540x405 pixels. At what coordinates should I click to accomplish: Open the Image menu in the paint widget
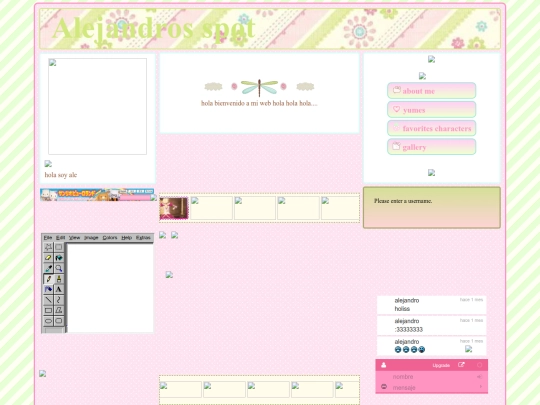tap(91, 238)
